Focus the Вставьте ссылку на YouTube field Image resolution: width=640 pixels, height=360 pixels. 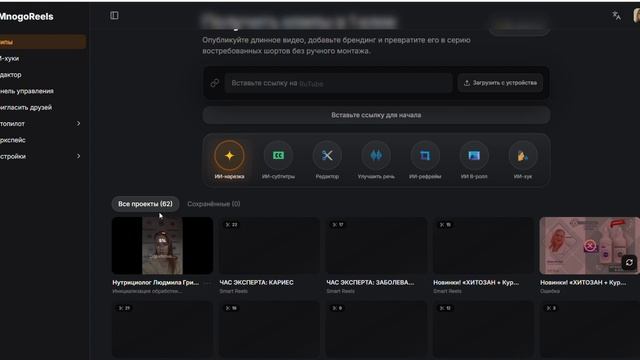click(x=338, y=83)
